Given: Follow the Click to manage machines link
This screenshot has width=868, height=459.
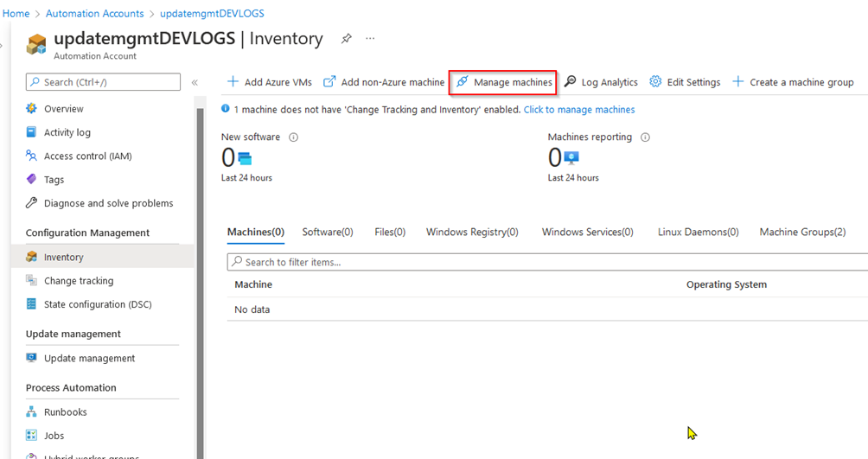Looking at the screenshot, I should tap(579, 110).
